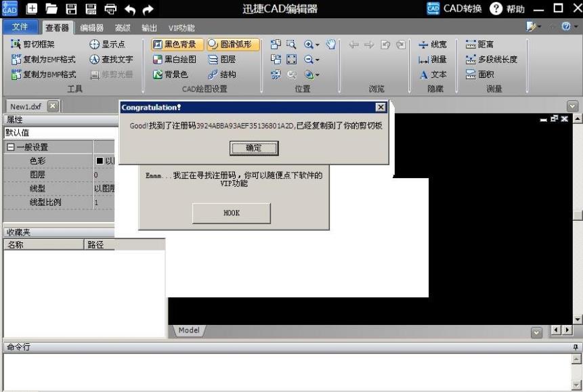Click drawing area vertical scrollbar down arrow
583x392 pixels.
[x=578, y=319]
